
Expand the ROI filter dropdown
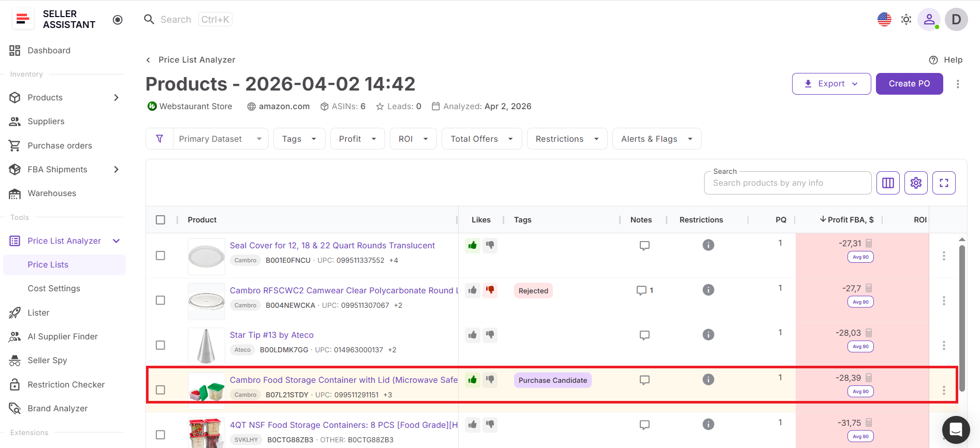(413, 139)
